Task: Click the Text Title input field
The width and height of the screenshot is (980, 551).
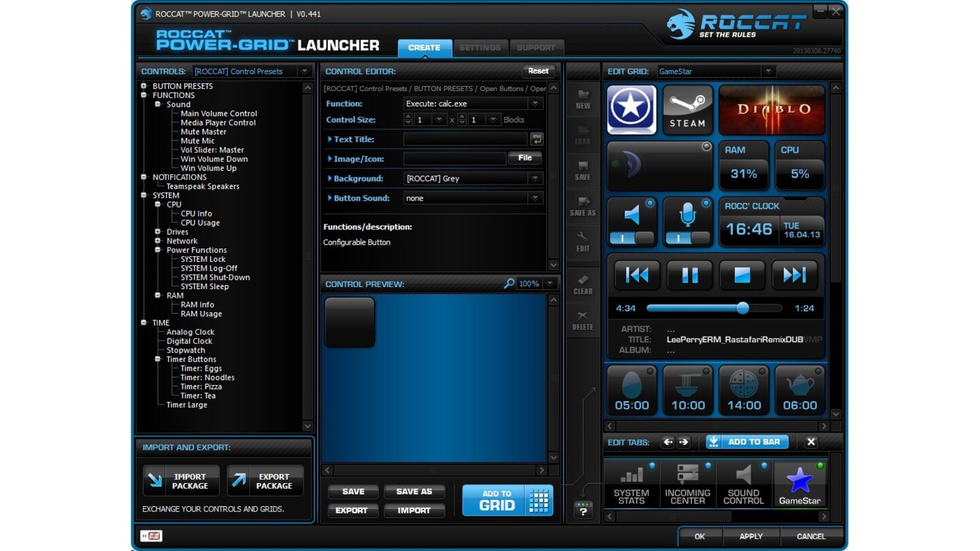Action: tap(465, 139)
